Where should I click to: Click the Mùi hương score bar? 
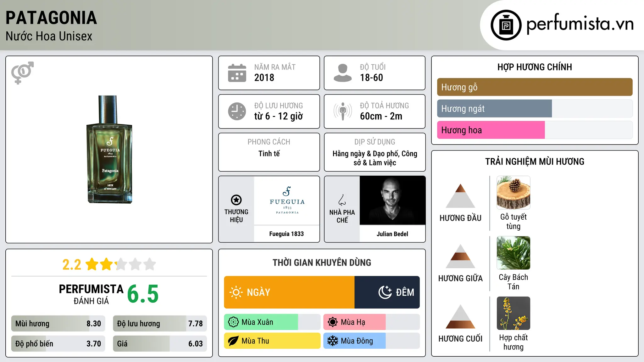point(58,324)
